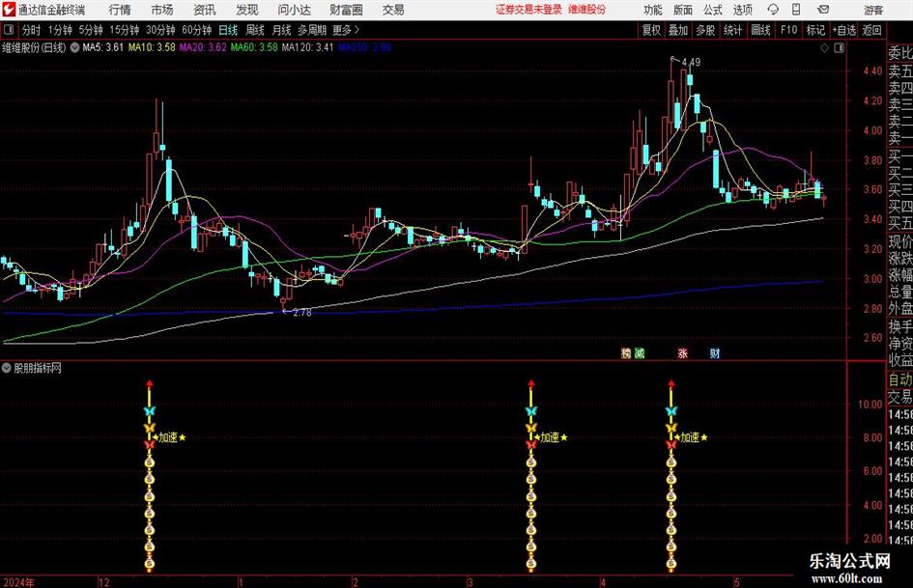This screenshot has height=588, width=913.
Task: Click the 统计 statistics button
Action: point(732,30)
